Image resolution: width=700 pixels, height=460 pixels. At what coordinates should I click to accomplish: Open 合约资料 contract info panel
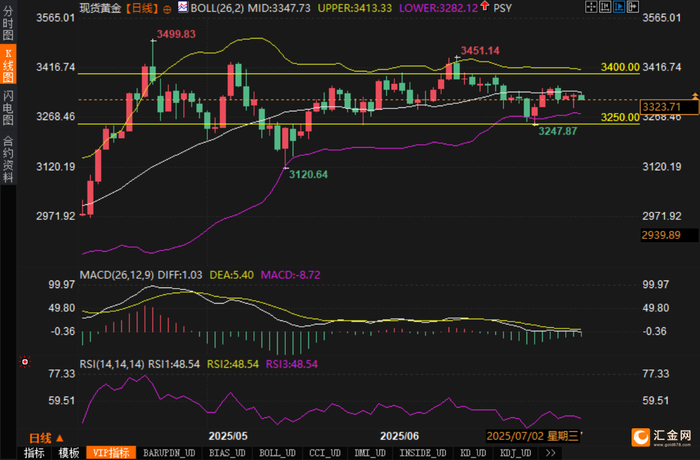click(x=8, y=159)
